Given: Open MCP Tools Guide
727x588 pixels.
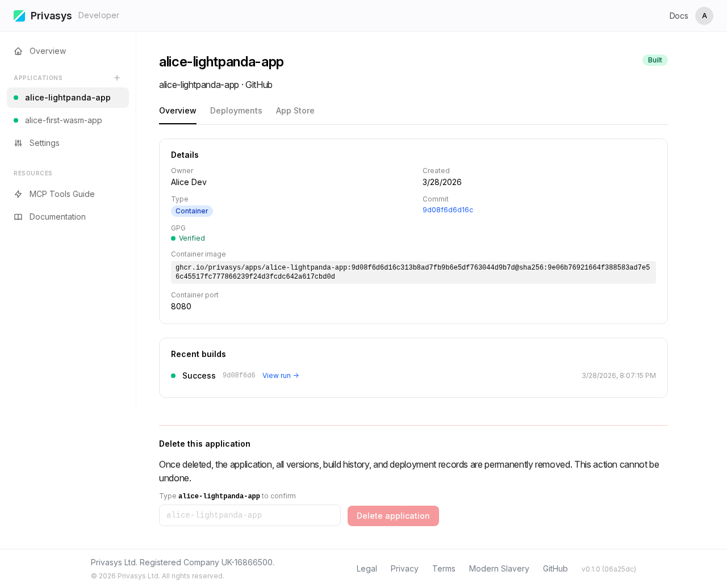Looking at the screenshot, I should [68, 194].
